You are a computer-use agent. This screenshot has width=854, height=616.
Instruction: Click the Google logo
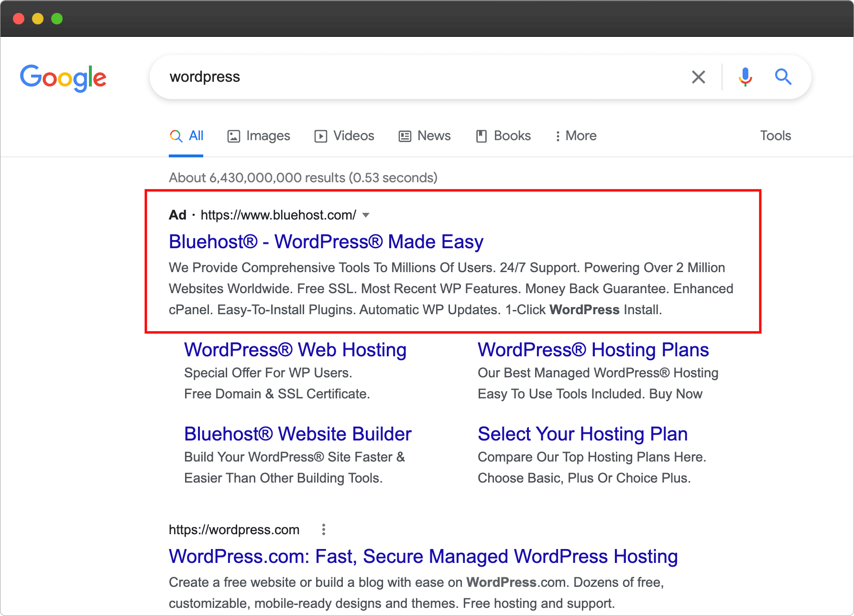pyautogui.click(x=63, y=77)
